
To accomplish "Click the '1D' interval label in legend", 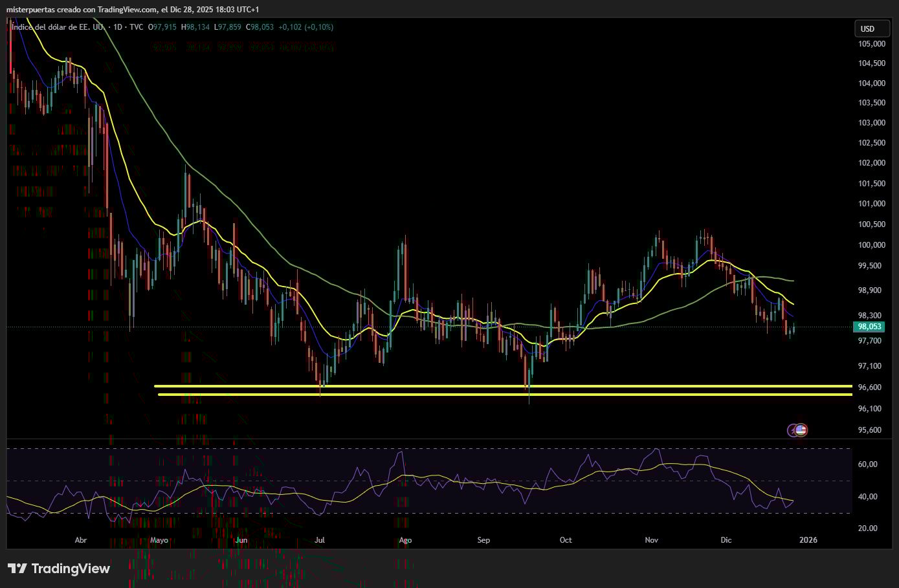I will [118, 27].
